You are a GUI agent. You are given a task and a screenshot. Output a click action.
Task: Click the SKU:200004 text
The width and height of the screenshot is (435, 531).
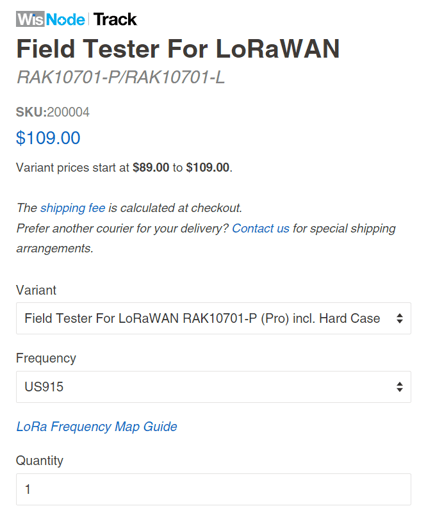pyautogui.click(x=53, y=112)
